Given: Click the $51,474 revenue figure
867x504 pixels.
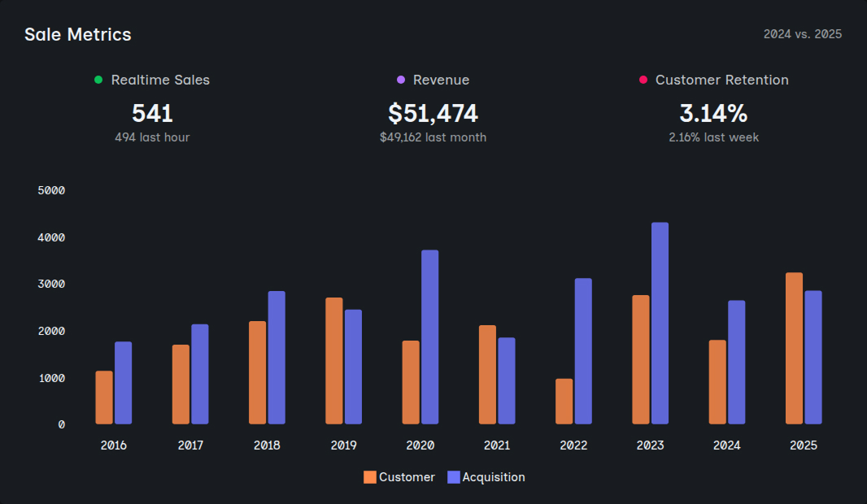Looking at the screenshot, I should [x=433, y=113].
